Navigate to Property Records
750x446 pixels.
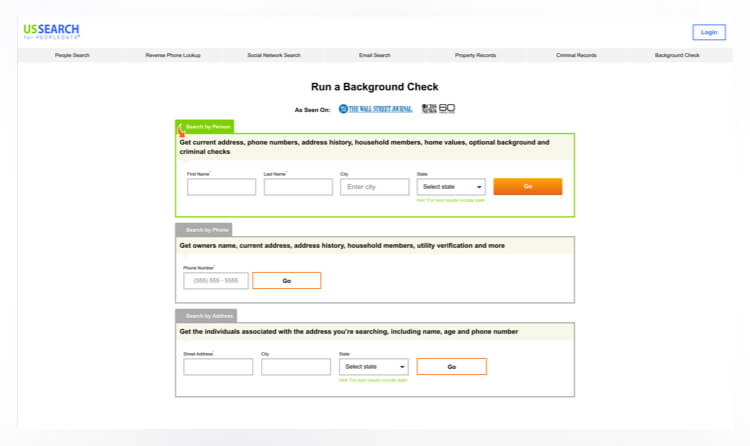[x=476, y=55]
